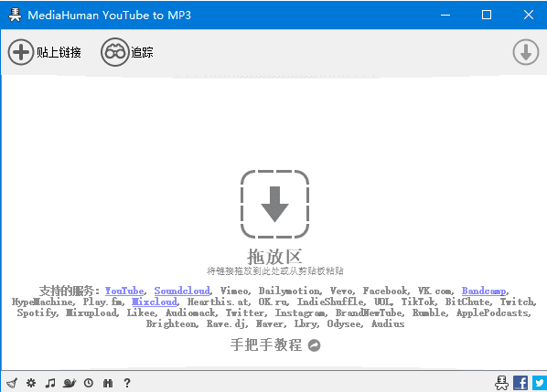This screenshot has width=547, height=392.
Task: Open the clock history icon
Action: (x=89, y=383)
